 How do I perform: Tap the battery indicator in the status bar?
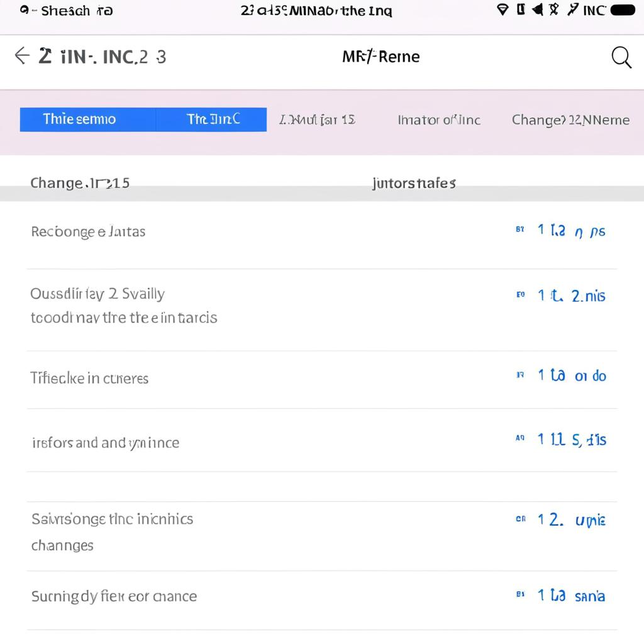(x=625, y=9)
